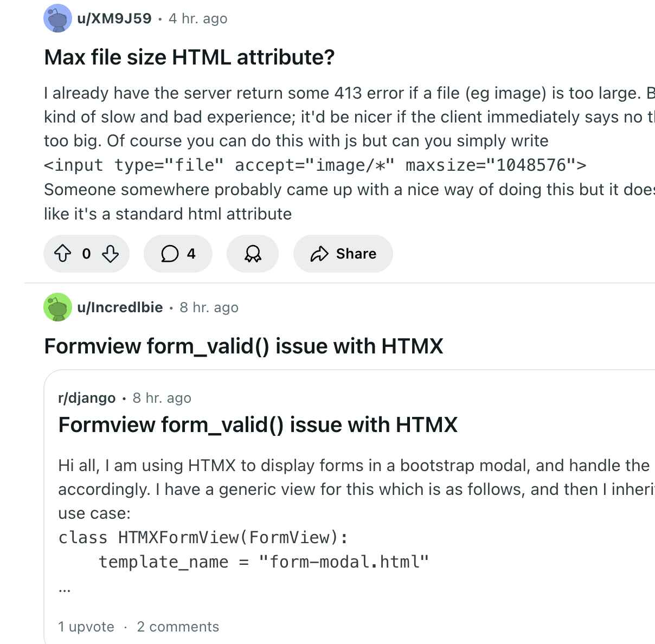Image resolution: width=655 pixels, height=644 pixels.
Task: Click the Share button label
Action: click(x=356, y=254)
